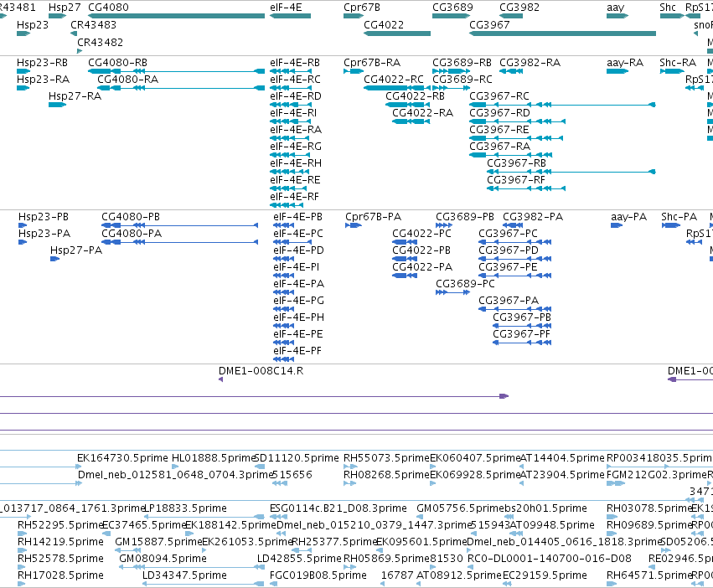
Task: Click transcript CG4080-RA label
Action: pyautogui.click(x=128, y=79)
